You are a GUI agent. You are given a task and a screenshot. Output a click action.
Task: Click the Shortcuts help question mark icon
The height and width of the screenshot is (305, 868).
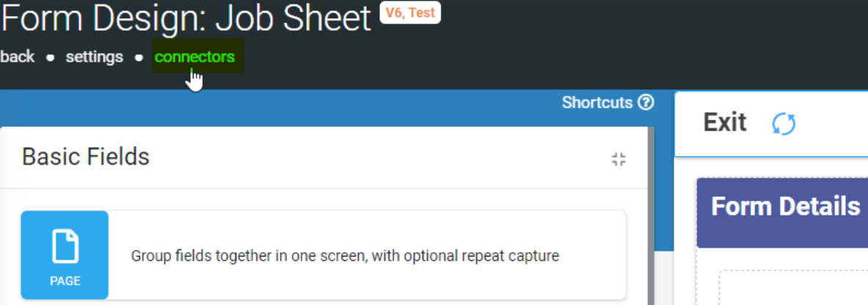pos(646,103)
